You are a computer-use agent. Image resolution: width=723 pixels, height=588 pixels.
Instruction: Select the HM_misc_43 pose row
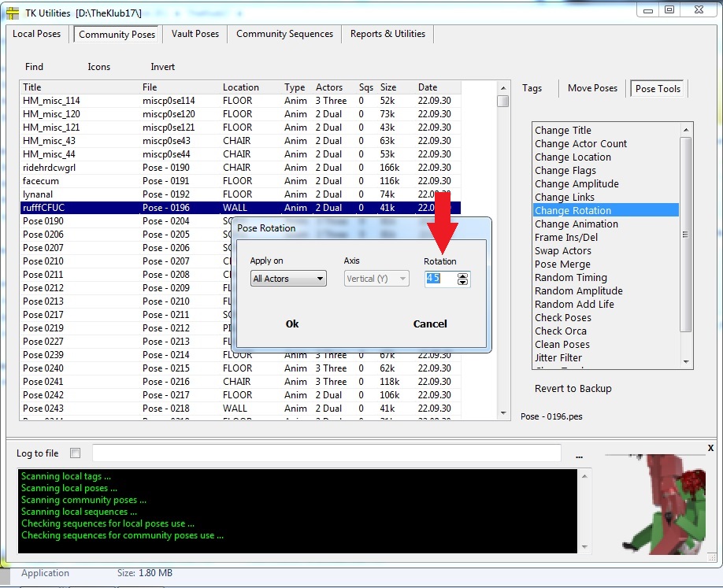tap(240, 141)
